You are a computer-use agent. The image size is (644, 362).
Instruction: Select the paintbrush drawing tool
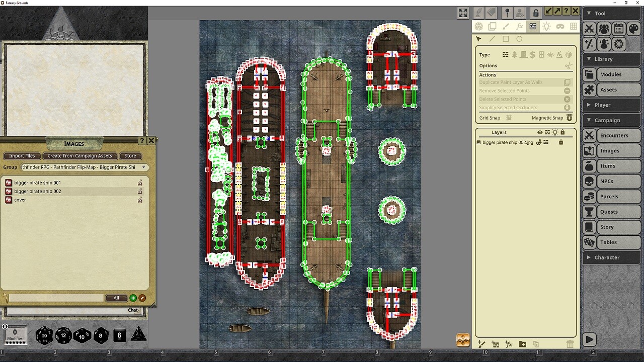click(505, 26)
